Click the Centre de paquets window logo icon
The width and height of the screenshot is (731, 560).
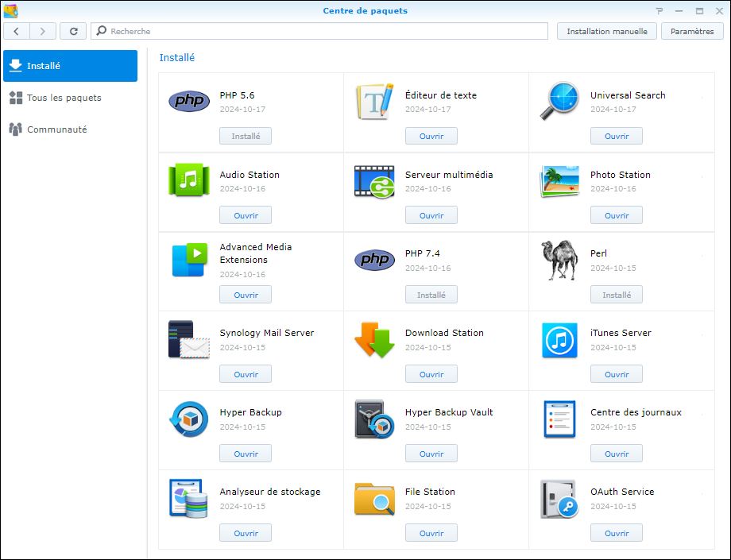(10, 10)
